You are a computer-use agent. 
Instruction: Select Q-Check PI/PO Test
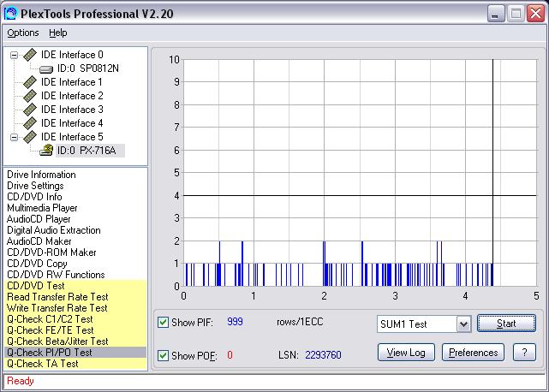(x=75, y=353)
